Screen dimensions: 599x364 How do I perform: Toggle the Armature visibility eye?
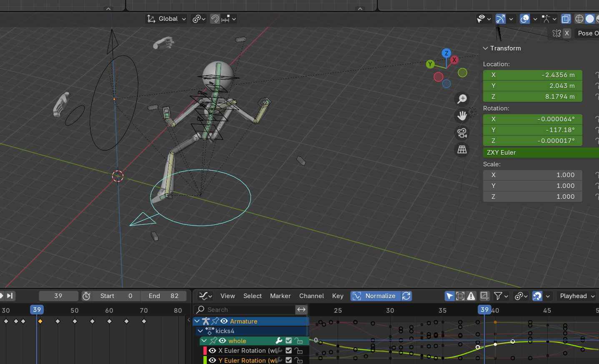click(224, 321)
